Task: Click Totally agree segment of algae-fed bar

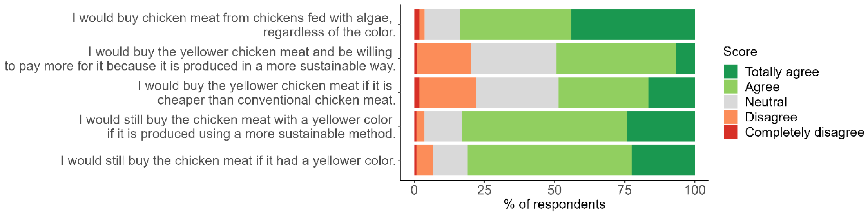Action: click(633, 25)
